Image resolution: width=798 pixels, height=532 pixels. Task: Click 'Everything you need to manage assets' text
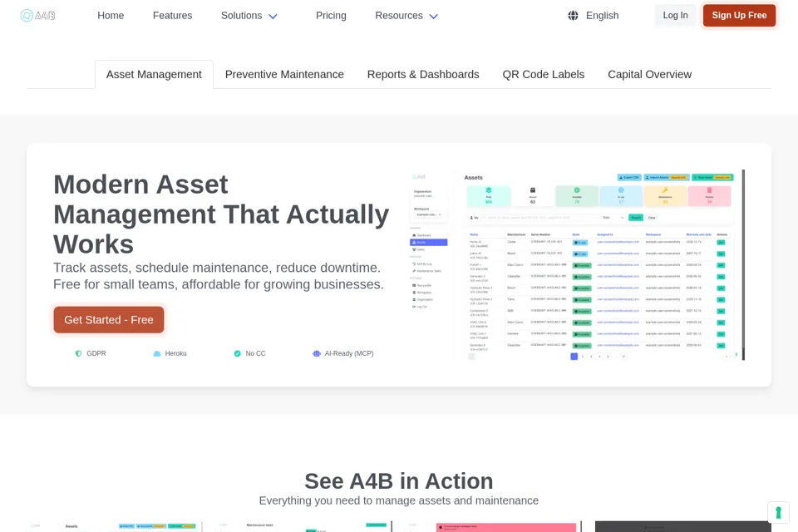coord(398,500)
